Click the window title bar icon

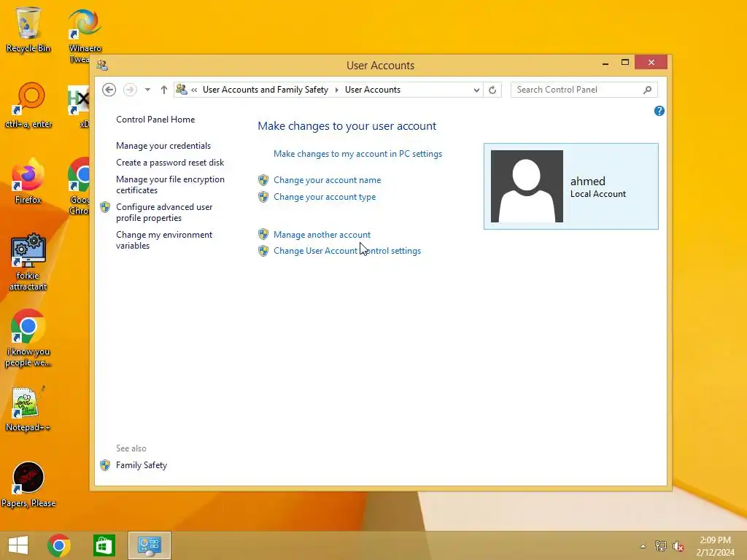[x=102, y=65]
